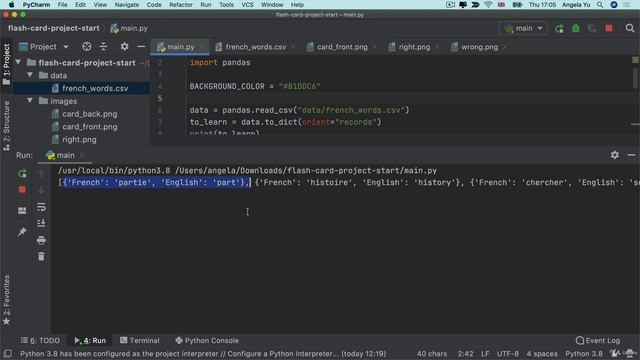The width and height of the screenshot is (640, 360).
Task: Click the 4 spaces indent status widget
Action: [x=542, y=353]
